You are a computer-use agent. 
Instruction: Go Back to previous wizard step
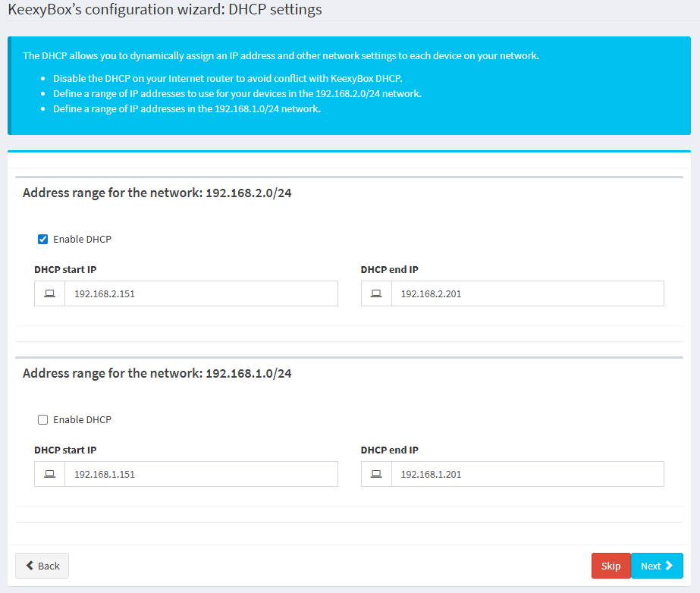42,566
